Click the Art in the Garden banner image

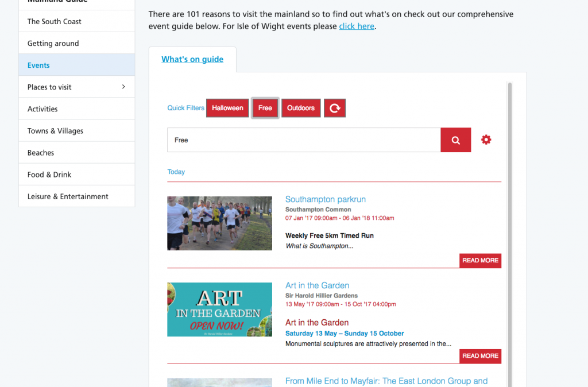point(219,309)
